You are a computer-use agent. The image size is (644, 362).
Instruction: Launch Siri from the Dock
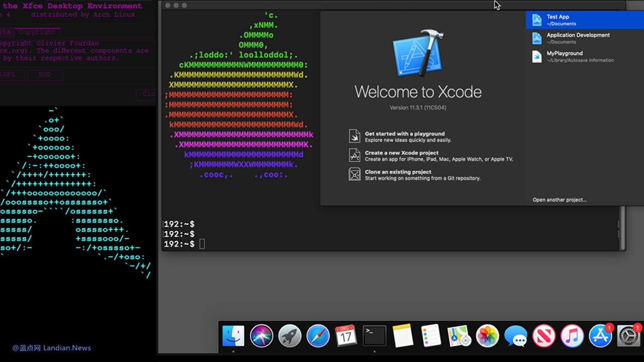coord(262,336)
